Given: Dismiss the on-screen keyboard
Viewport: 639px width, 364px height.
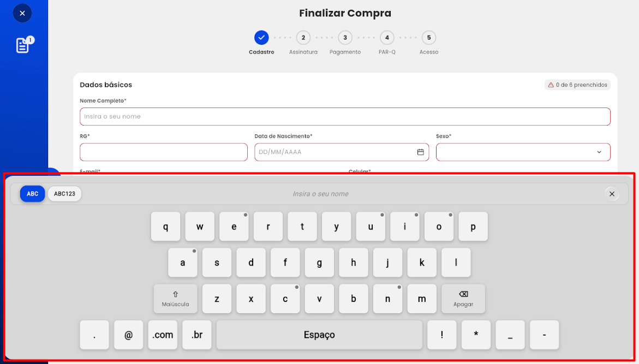Looking at the screenshot, I should point(612,194).
